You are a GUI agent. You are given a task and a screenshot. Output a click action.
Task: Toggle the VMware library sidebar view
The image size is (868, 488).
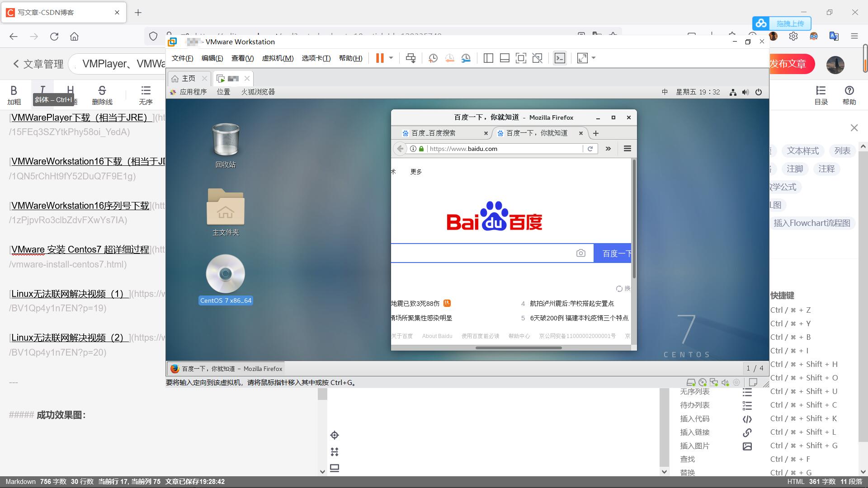pos(488,58)
